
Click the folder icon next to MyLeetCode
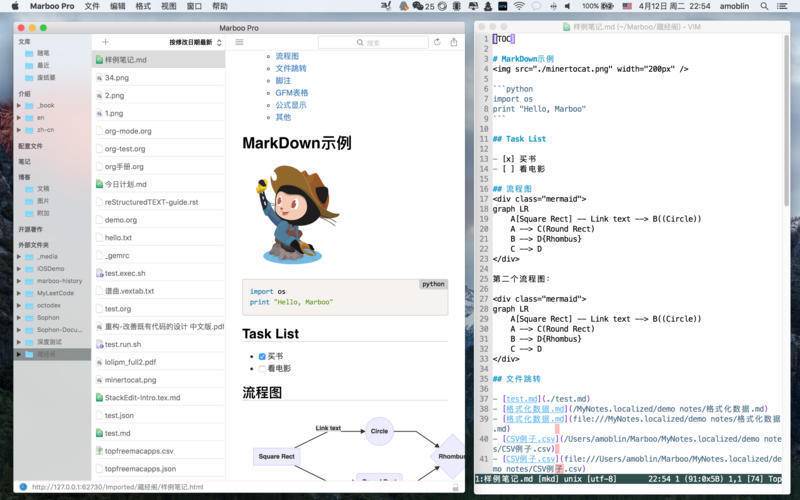coord(30,293)
